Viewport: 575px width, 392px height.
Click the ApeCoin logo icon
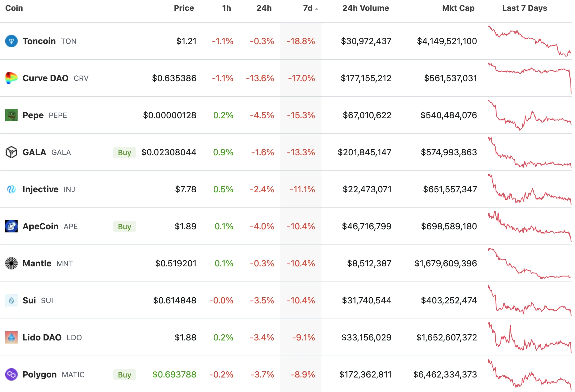click(x=11, y=226)
